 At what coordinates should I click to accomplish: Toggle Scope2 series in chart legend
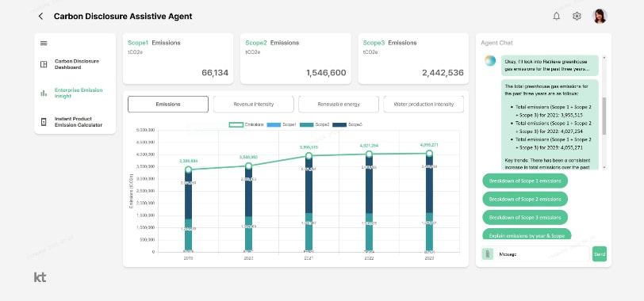click(x=315, y=124)
